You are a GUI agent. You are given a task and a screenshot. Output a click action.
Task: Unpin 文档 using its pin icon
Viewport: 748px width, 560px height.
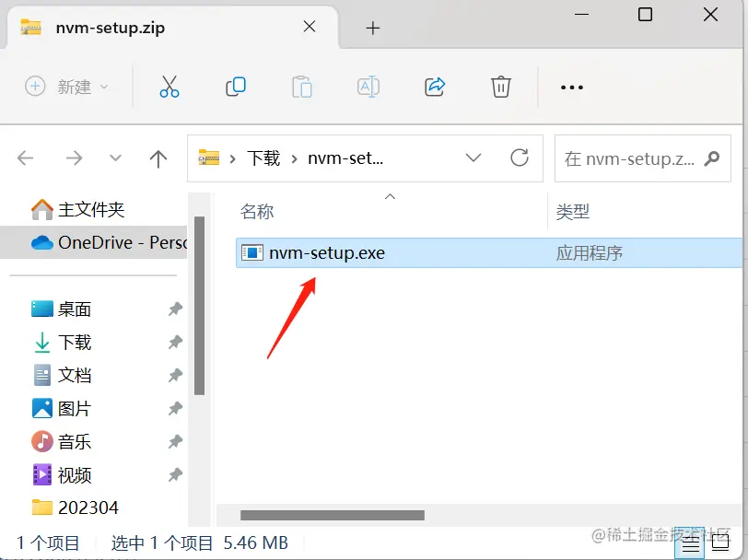click(x=175, y=376)
